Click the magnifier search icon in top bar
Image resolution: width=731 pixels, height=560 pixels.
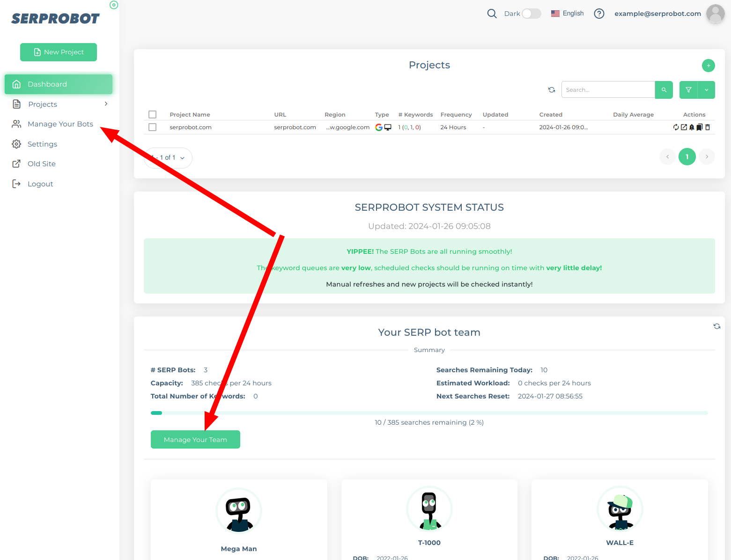coord(492,14)
